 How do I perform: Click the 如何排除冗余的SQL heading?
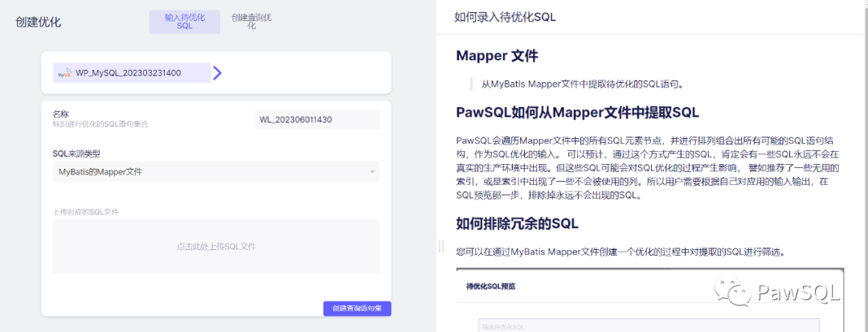click(517, 223)
